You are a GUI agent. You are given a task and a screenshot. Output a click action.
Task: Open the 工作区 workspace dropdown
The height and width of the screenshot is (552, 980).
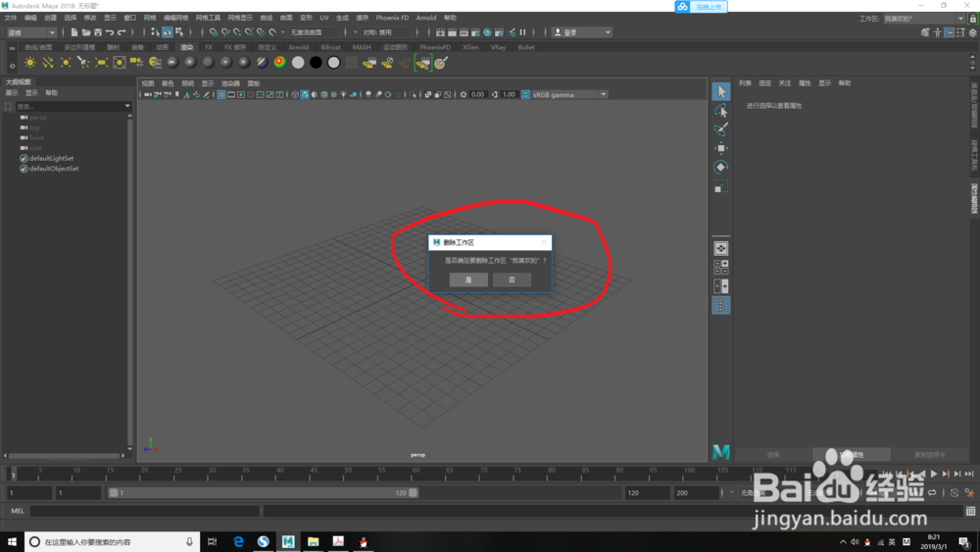point(924,18)
